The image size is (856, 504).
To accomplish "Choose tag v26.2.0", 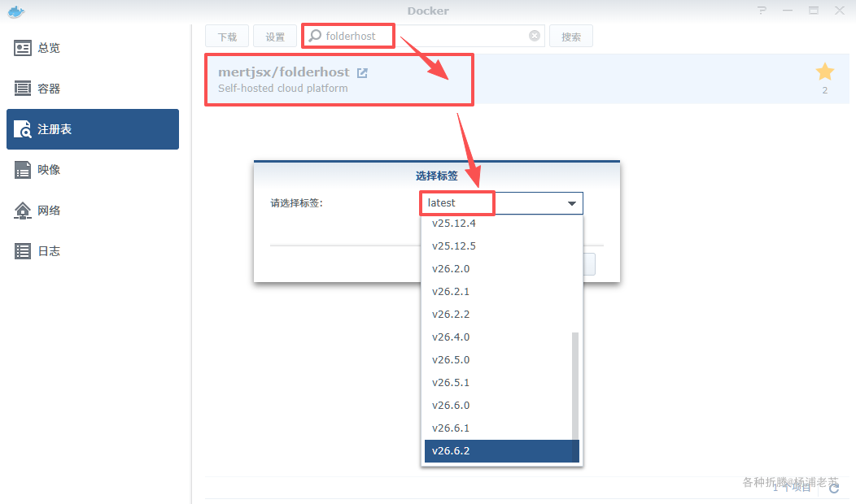I will click(502, 269).
